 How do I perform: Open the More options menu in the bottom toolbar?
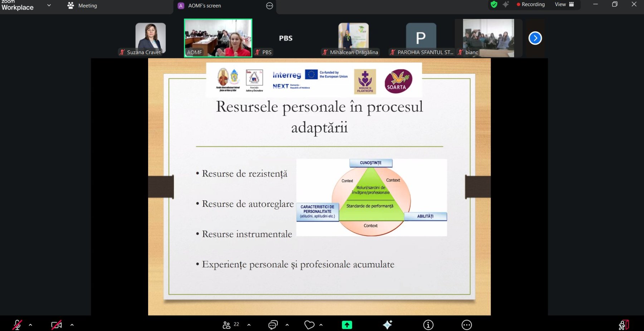467,325
